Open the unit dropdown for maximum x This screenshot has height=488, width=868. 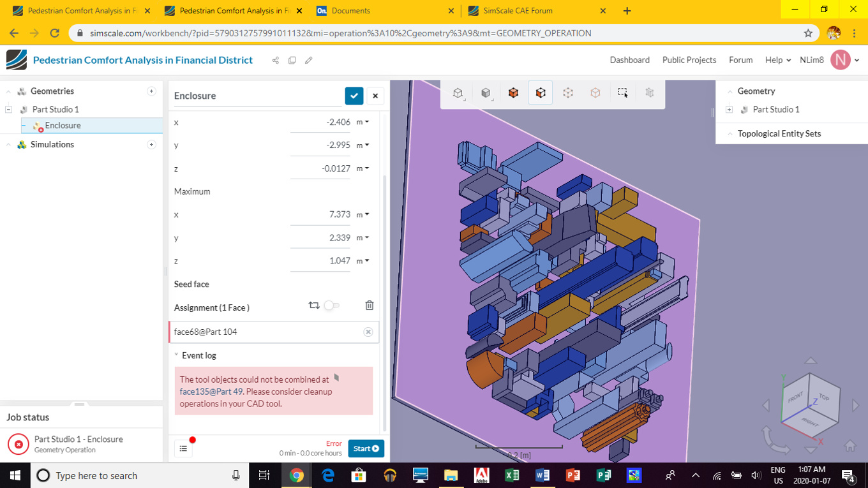coord(363,215)
